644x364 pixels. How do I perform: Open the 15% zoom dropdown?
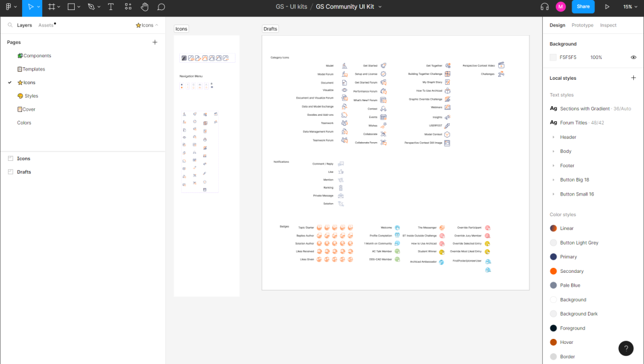pyautogui.click(x=630, y=7)
